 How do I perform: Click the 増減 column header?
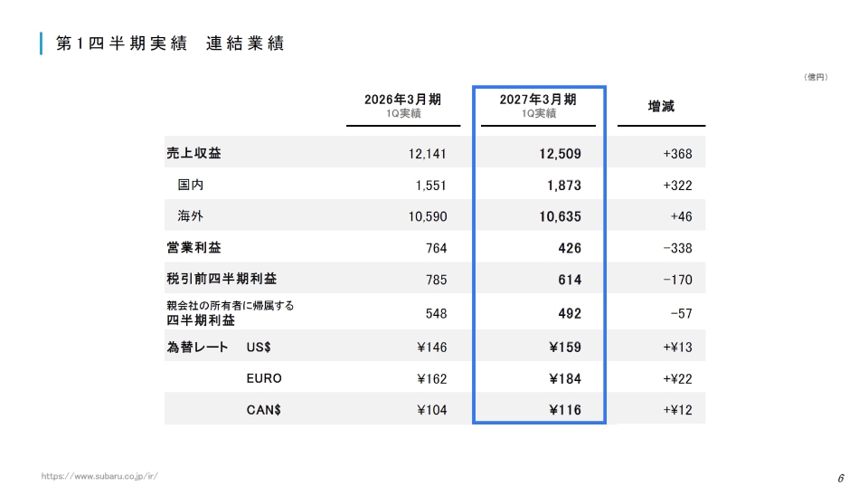coord(661,106)
